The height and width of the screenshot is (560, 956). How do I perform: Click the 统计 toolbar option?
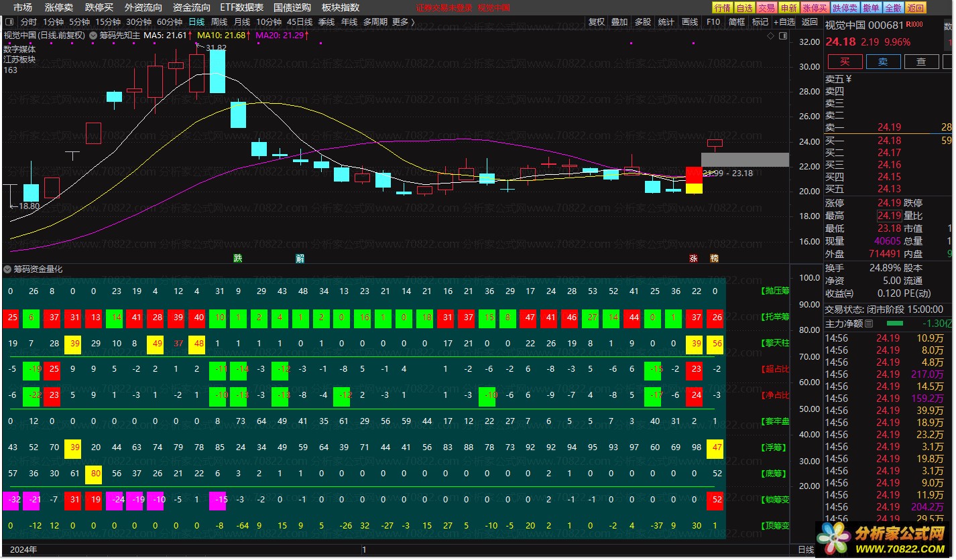pyautogui.click(x=666, y=22)
